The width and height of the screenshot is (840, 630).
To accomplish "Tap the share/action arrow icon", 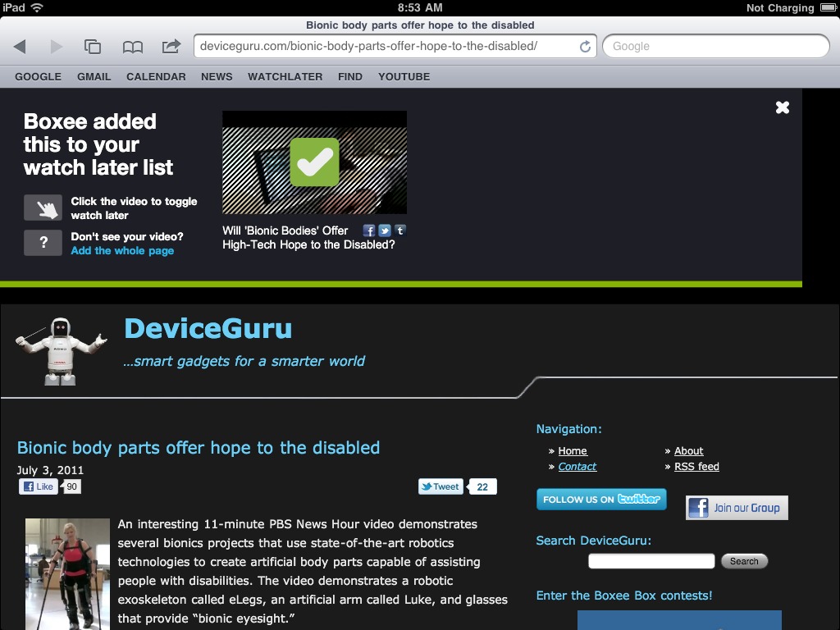I will 171,47.
